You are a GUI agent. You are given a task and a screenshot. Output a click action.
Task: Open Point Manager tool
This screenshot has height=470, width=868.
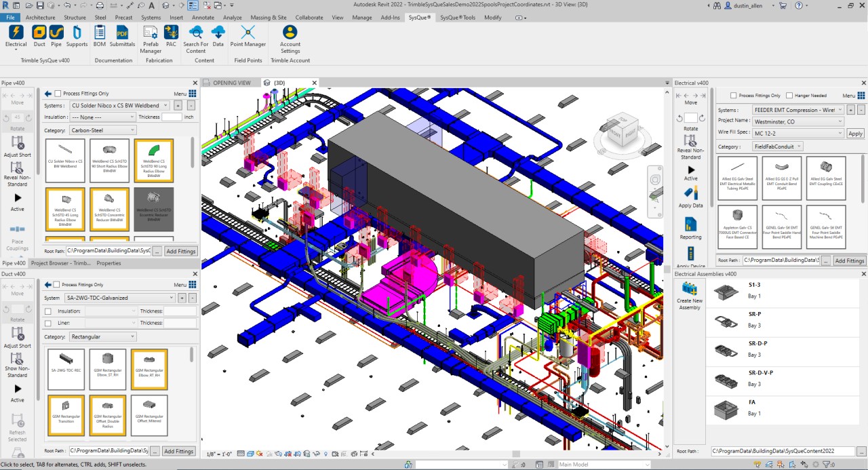click(248, 33)
